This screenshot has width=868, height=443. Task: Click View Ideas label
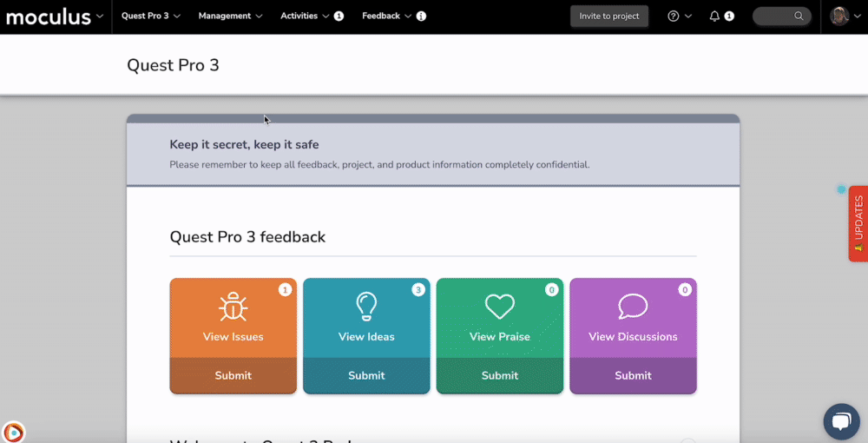[366, 337]
